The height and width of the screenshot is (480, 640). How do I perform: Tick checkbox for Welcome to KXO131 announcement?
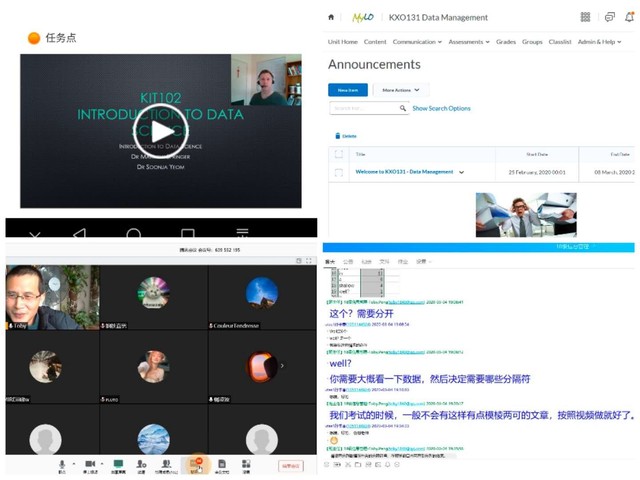coord(338,172)
